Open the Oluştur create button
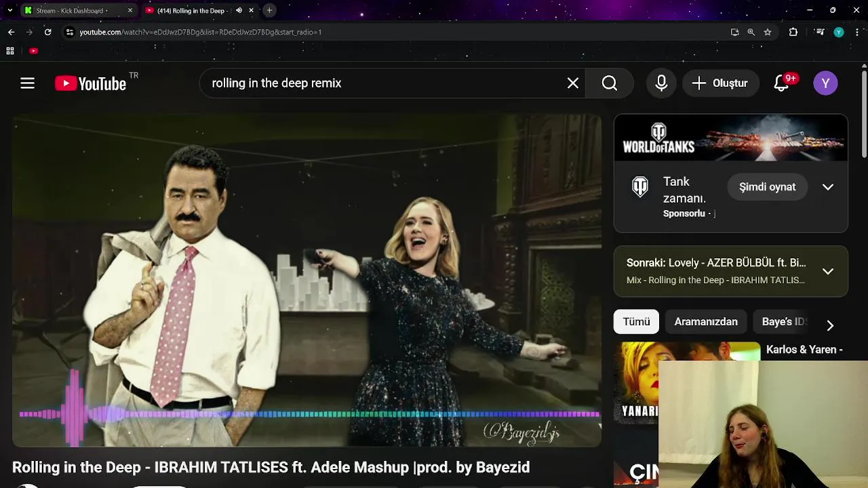Image resolution: width=868 pixels, height=488 pixels. click(720, 83)
